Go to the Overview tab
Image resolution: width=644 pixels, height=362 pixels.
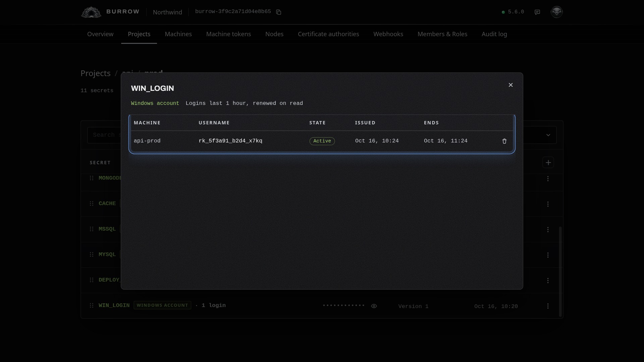point(100,34)
